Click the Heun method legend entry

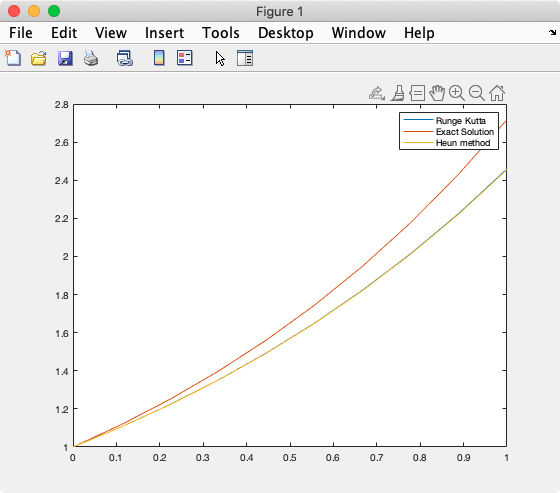click(463, 143)
